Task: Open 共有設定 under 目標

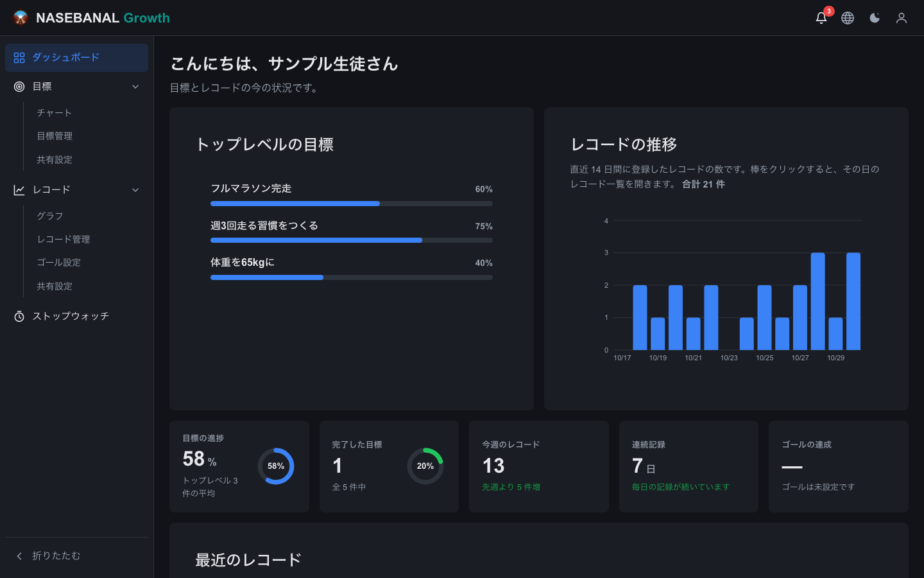Action: (x=55, y=160)
